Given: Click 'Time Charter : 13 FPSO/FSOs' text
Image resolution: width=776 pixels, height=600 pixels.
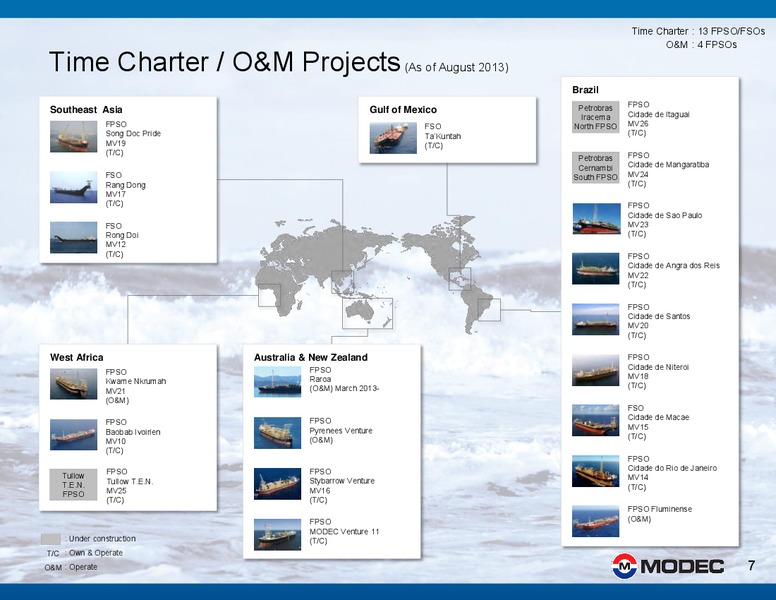Looking at the screenshot, I should click(698, 31).
